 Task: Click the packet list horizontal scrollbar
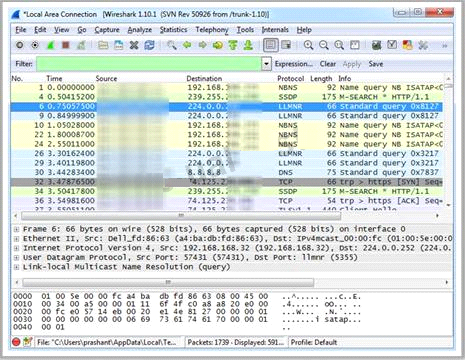click(181, 216)
